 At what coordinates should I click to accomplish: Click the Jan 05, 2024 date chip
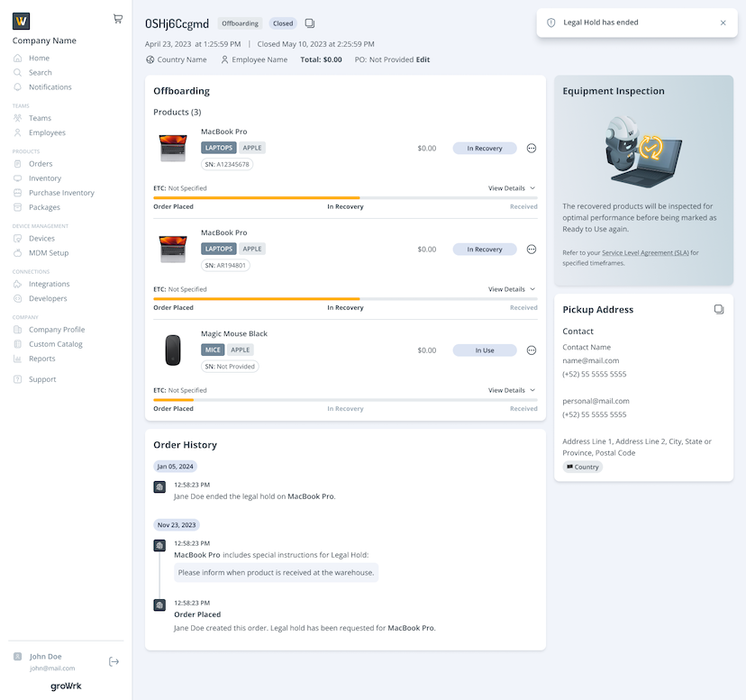175,467
